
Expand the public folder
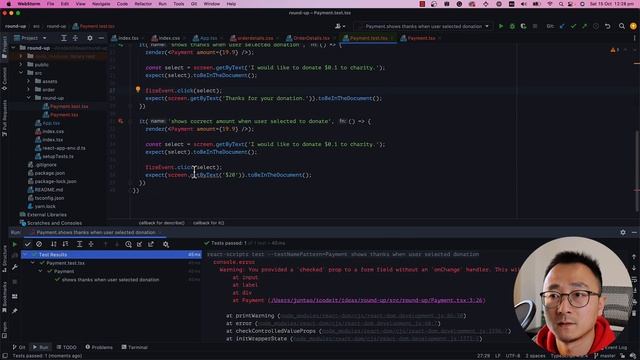tap(21, 64)
